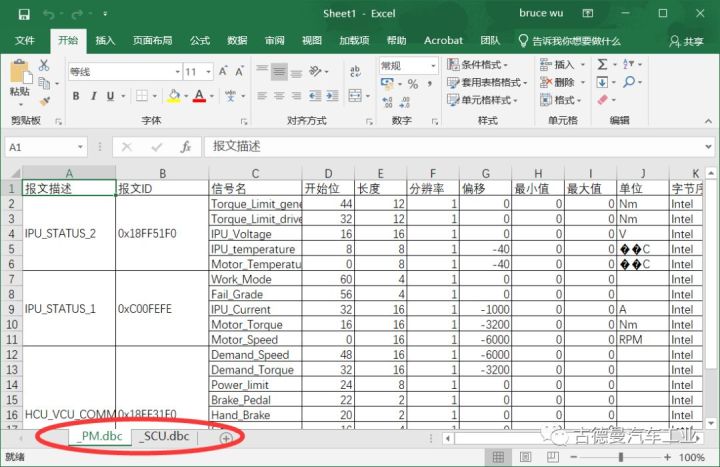
Task: Click Merge and Center icon
Action: pos(355,96)
